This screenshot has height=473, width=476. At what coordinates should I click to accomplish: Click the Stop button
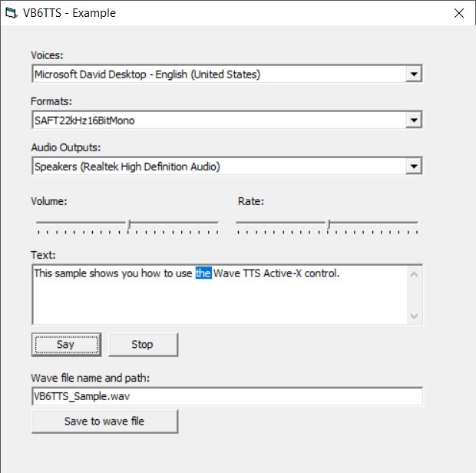[143, 345]
